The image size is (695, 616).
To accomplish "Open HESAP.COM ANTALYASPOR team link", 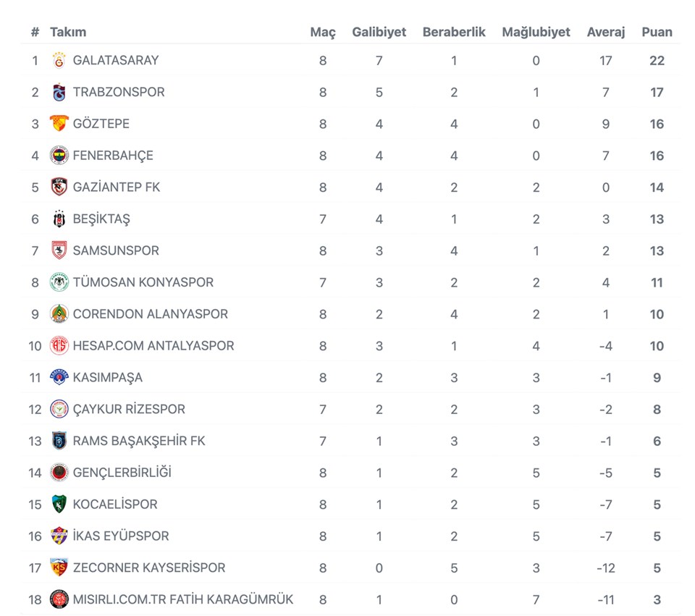I will pos(153,346).
